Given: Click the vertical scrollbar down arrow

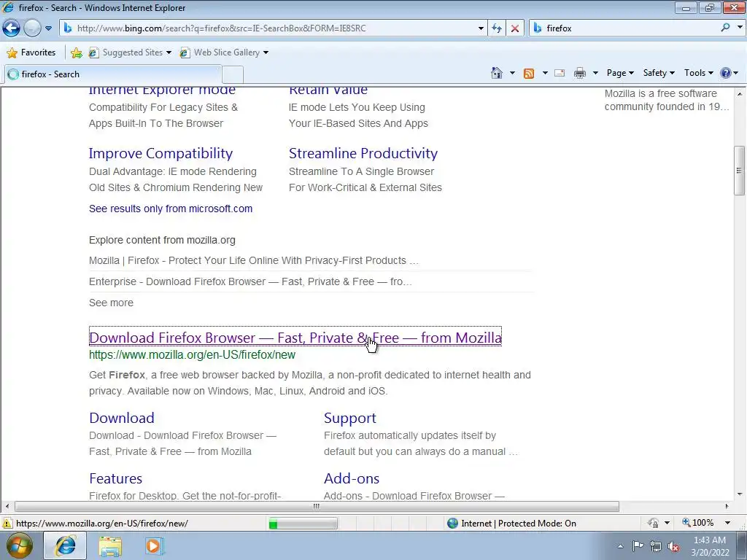Looking at the screenshot, I should click(740, 495).
